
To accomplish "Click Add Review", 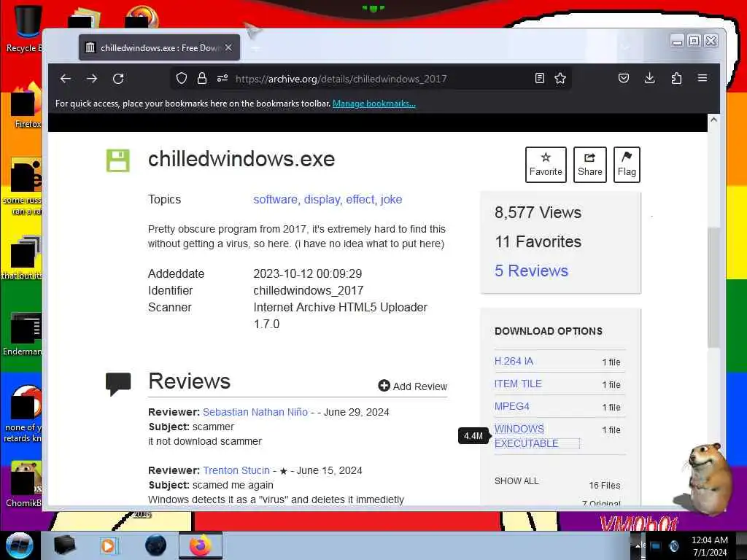I will click(x=413, y=386).
